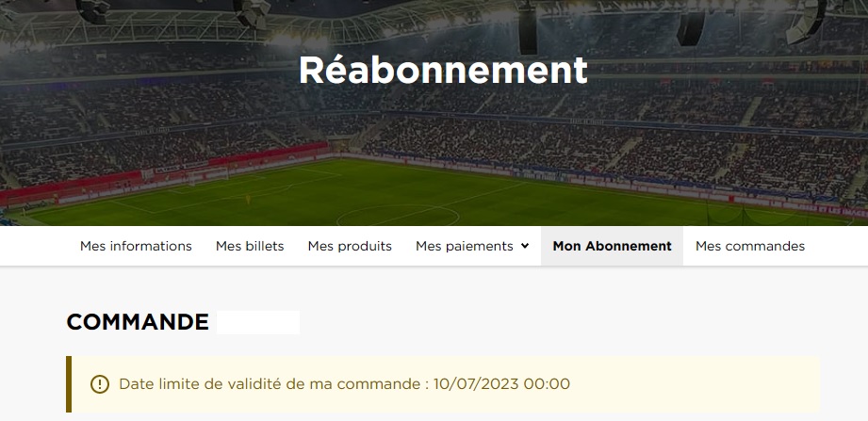The width and height of the screenshot is (868, 421).
Task: Click the pitch center circle in banner
Action: 398,216
